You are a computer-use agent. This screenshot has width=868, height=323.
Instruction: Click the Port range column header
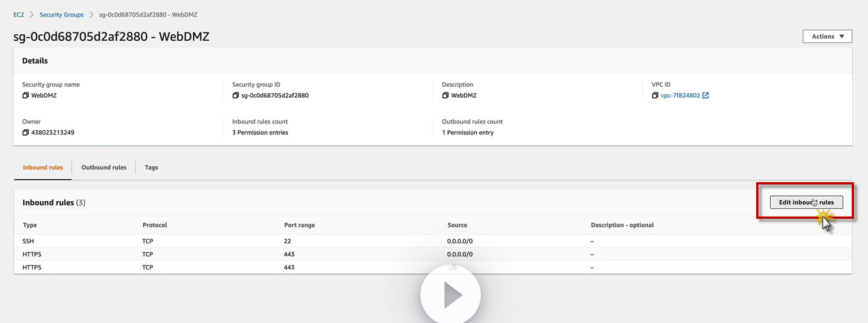pyautogui.click(x=299, y=225)
